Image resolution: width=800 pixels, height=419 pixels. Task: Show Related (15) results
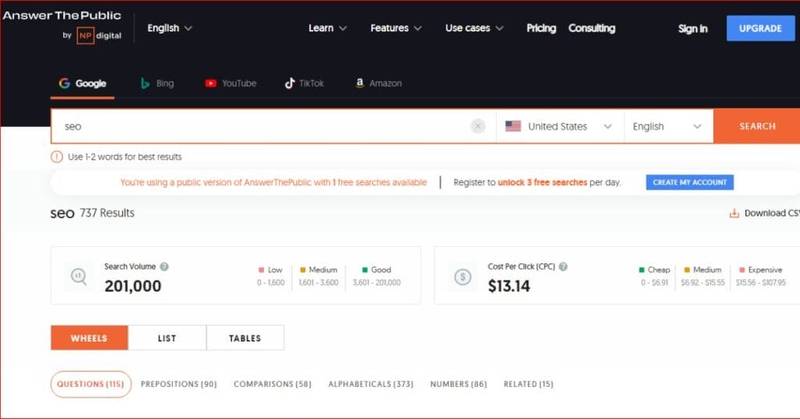[x=528, y=384]
